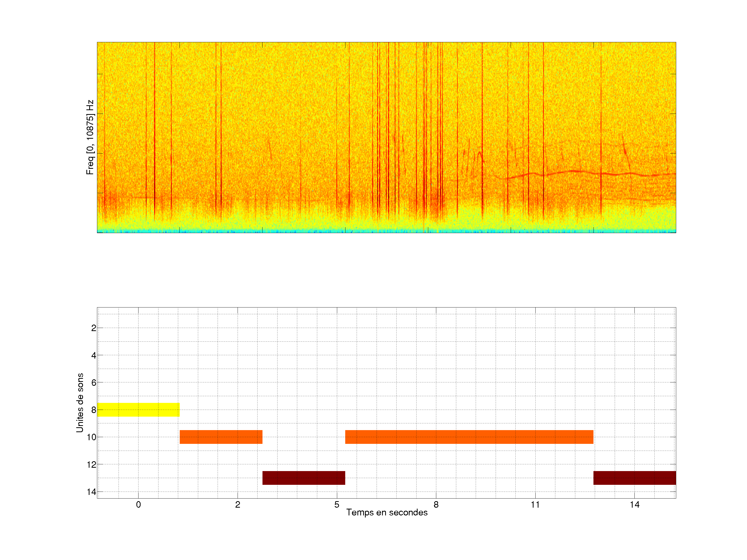This screenshot has height=560, width=747.
Task: Click x-axis tick label 2
Action: 237,505
